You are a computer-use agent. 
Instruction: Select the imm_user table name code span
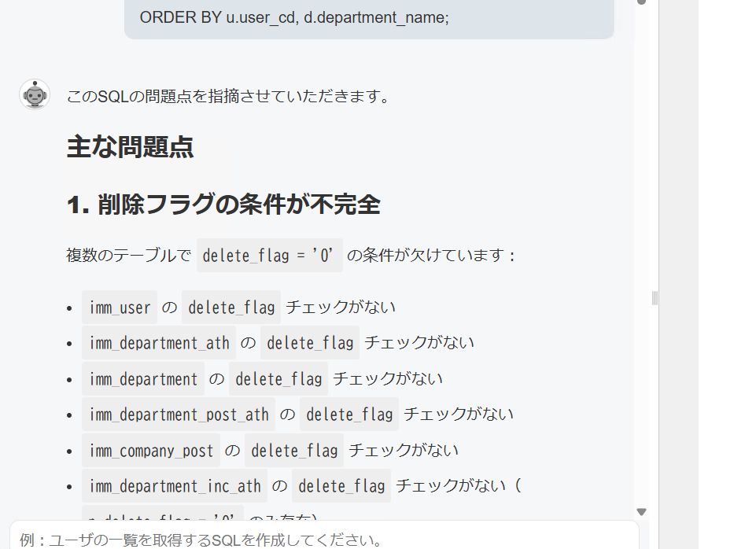[x=119, y=308]
